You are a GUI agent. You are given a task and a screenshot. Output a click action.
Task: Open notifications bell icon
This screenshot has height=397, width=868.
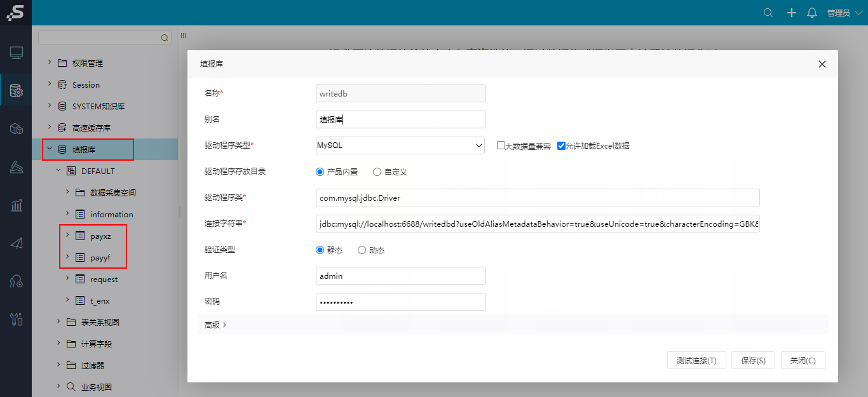point(812,13)
